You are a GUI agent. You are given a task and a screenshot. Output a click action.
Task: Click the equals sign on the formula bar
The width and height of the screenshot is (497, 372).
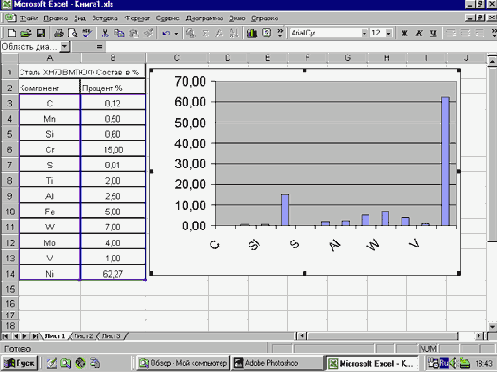tap(99, 47)
